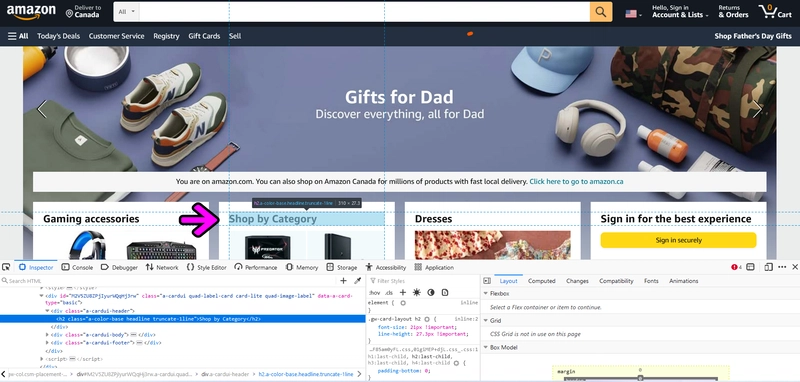
Task: Expand the script node
Action: [x=42, y=359]
